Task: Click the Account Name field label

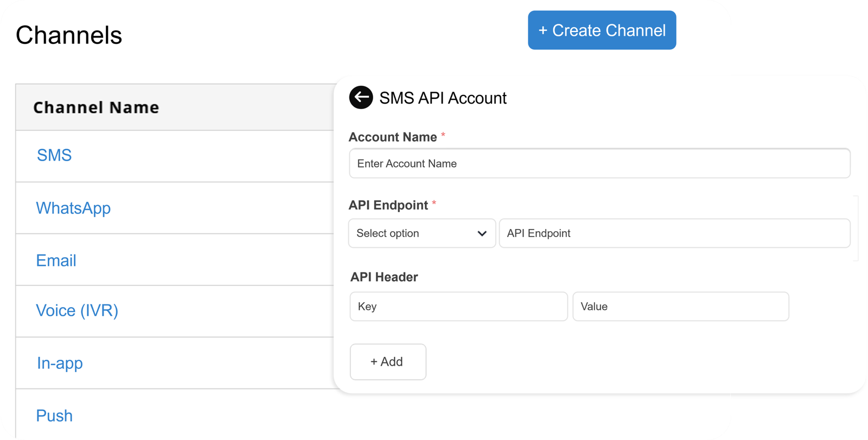Action: [392, 137]
